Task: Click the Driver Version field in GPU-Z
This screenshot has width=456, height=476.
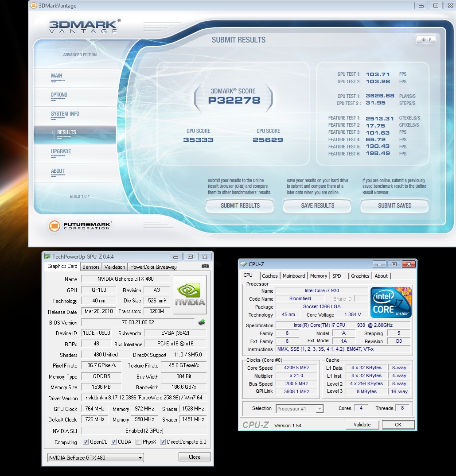Action: click(x=144, y=398)
